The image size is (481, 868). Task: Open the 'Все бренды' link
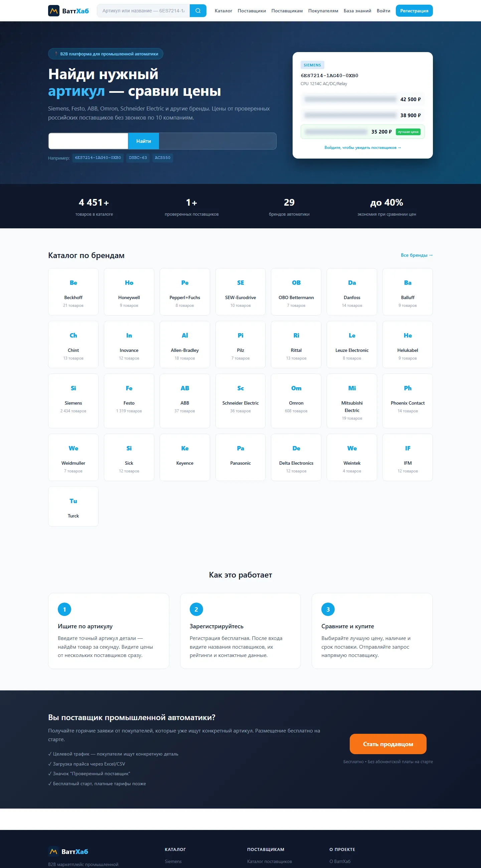(x=417, y=255)
